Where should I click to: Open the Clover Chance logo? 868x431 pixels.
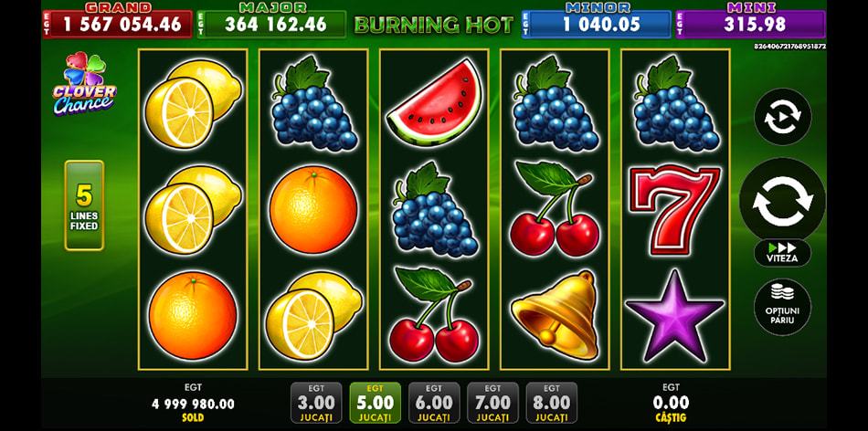coord(84,83)
